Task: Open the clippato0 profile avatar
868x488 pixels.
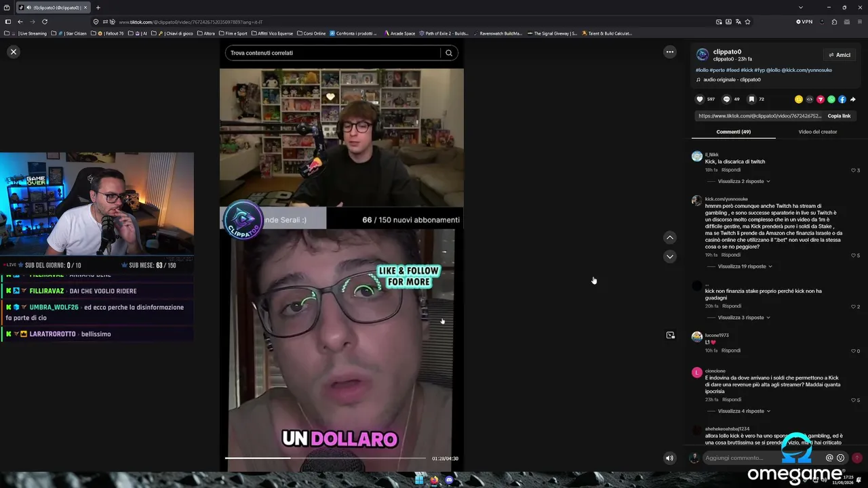Action: [x=703, y=55]
